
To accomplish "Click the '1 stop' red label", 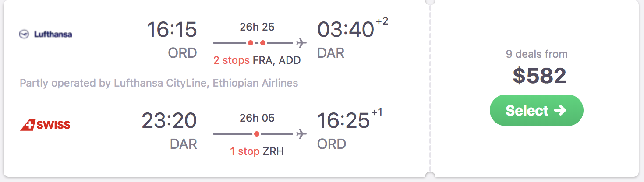I will tap(245, 151).
